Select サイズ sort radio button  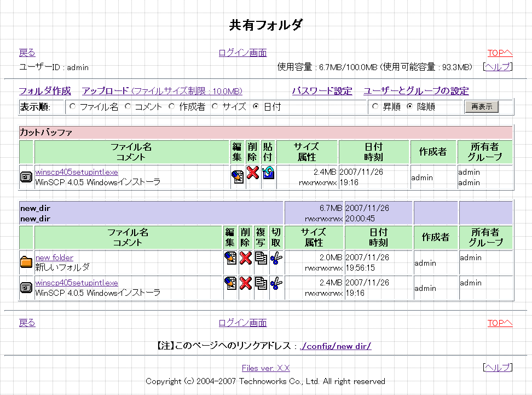tap(215, 107)
